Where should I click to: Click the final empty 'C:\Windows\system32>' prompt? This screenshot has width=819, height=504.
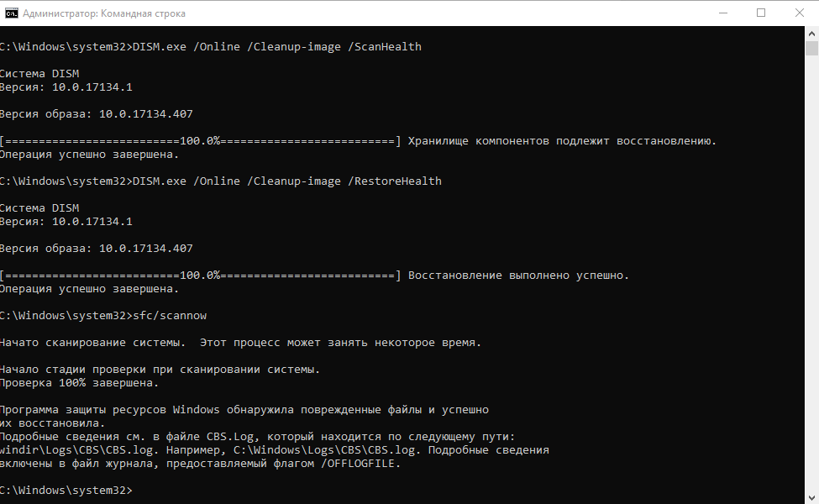66,491
